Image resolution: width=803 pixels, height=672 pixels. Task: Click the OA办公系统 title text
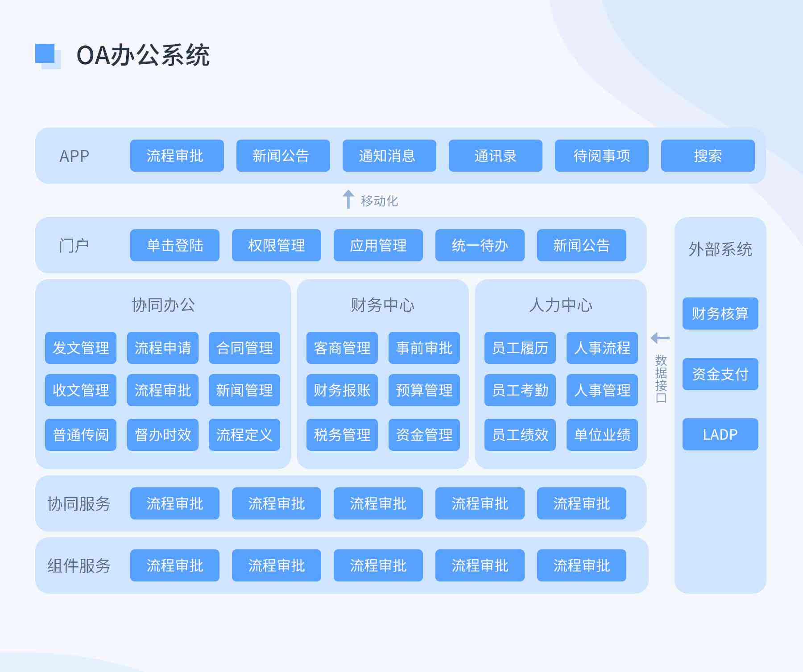(x=143, y=55)
